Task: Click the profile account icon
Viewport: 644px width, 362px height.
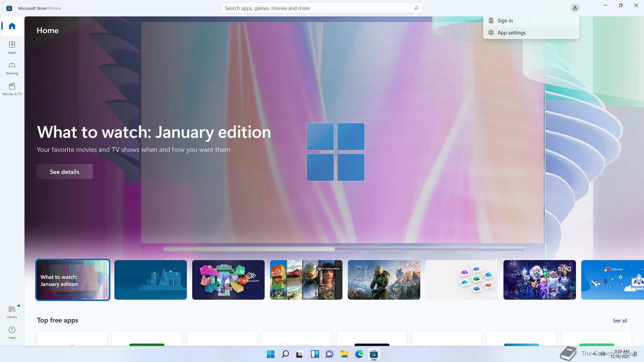Action: [575, 8]
